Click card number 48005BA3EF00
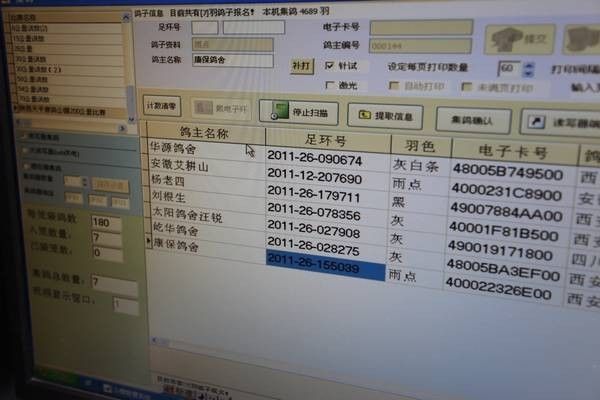The image size is (600, 400). click(x=504, y=269)
